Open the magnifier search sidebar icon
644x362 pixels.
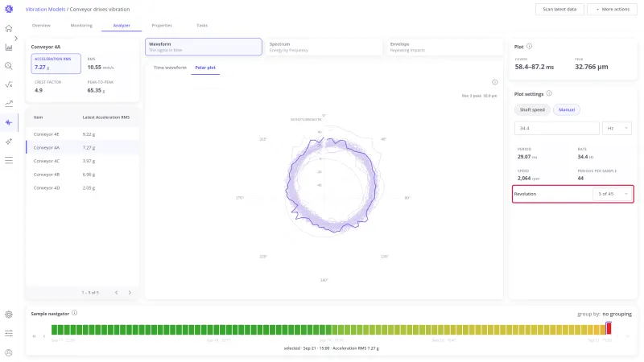point(9,66)
